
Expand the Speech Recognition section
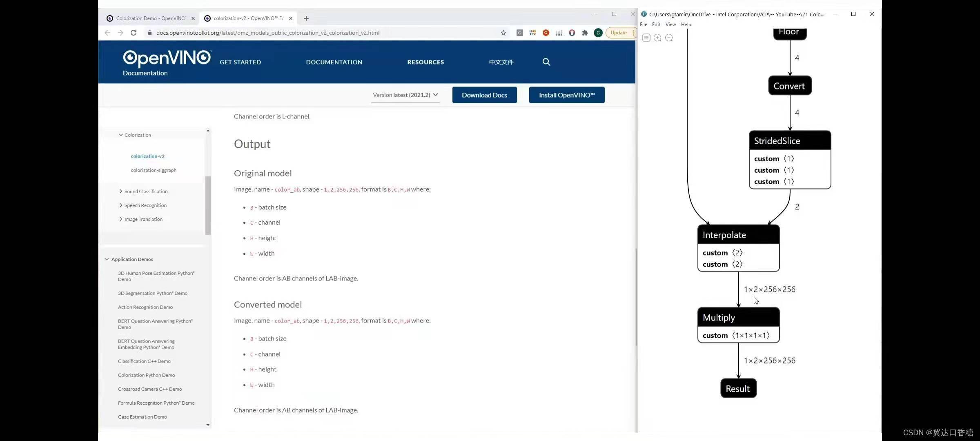click(121, 205)
